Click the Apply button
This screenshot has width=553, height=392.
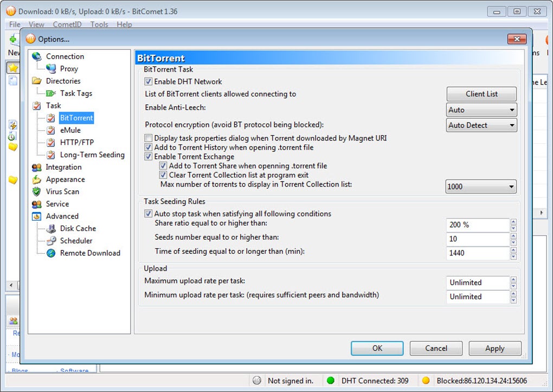(x=494, y=349)
